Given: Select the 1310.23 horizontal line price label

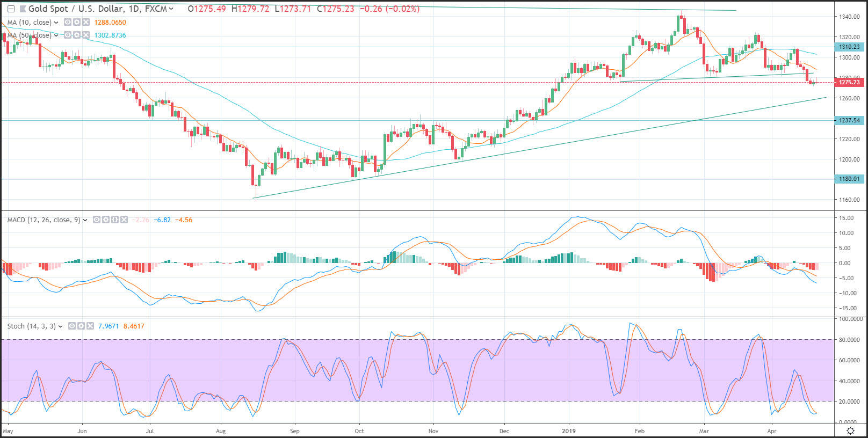Looking at the screenshot, I should point(849,47).
